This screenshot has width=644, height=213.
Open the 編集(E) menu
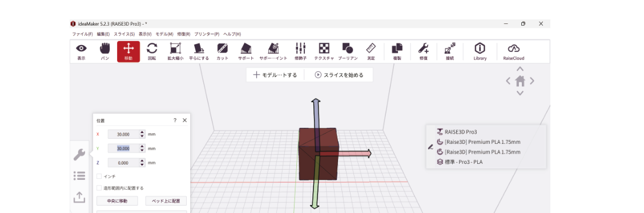tap(103, 34)
